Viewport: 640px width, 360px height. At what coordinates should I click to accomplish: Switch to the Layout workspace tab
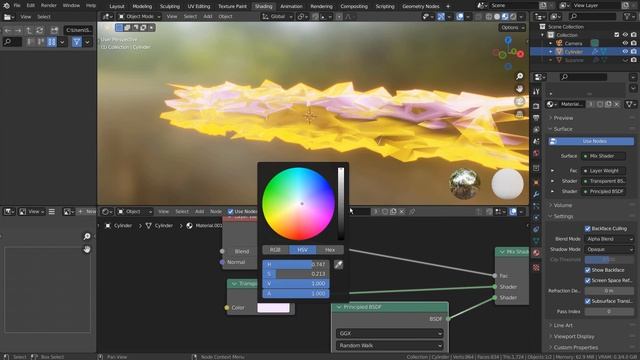tap(117, 6)
